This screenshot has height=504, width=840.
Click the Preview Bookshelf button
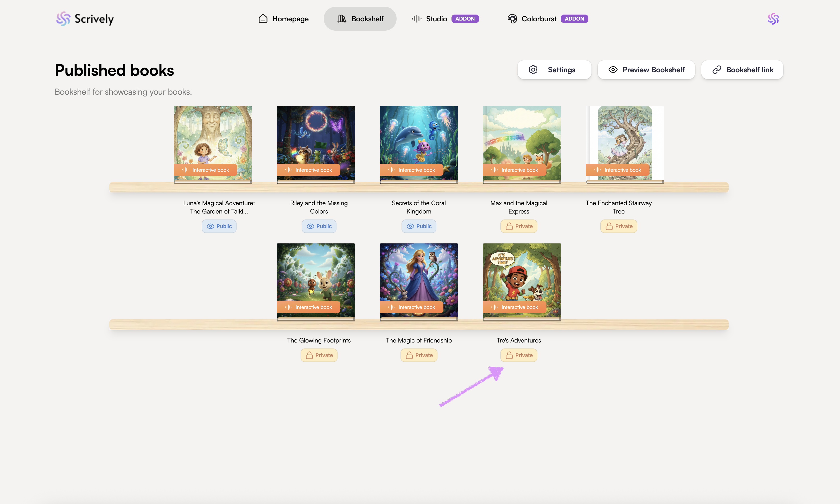coord(646,70)
